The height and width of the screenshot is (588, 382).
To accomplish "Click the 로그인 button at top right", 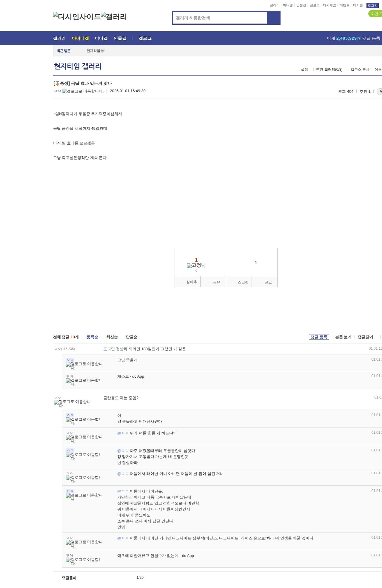I will (372, 5).
